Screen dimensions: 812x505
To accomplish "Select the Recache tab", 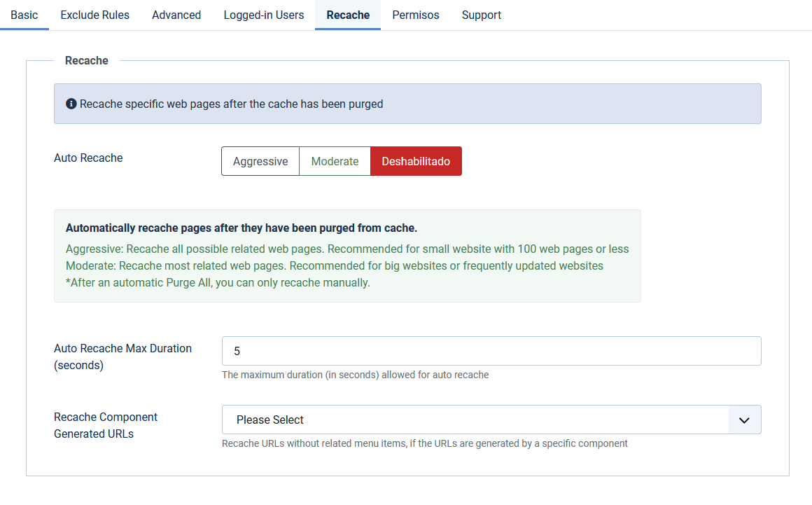I will click(x=348, y=15).
